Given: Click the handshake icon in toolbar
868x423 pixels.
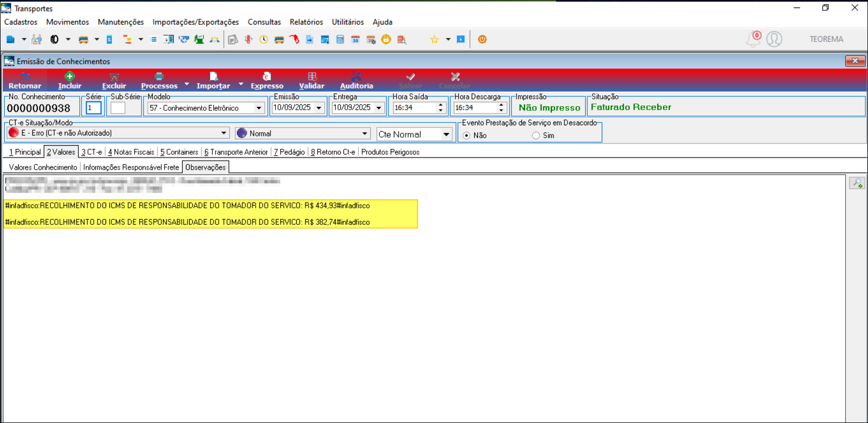Looking at the screenshot, I should pos(184,40).
